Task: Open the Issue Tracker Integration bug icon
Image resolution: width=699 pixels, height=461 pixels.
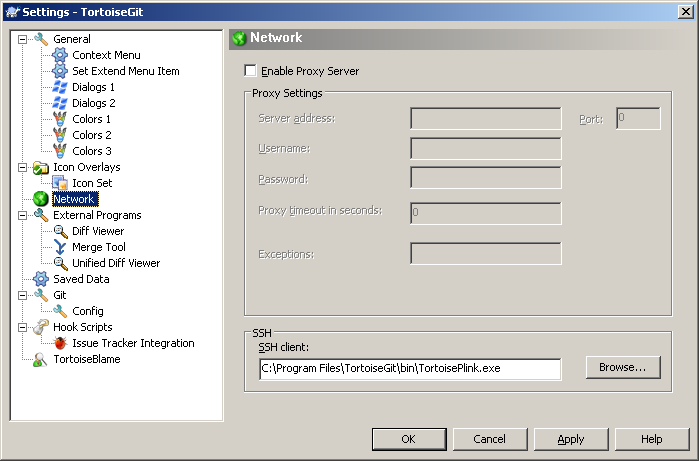Action: [x=60, y=343]
